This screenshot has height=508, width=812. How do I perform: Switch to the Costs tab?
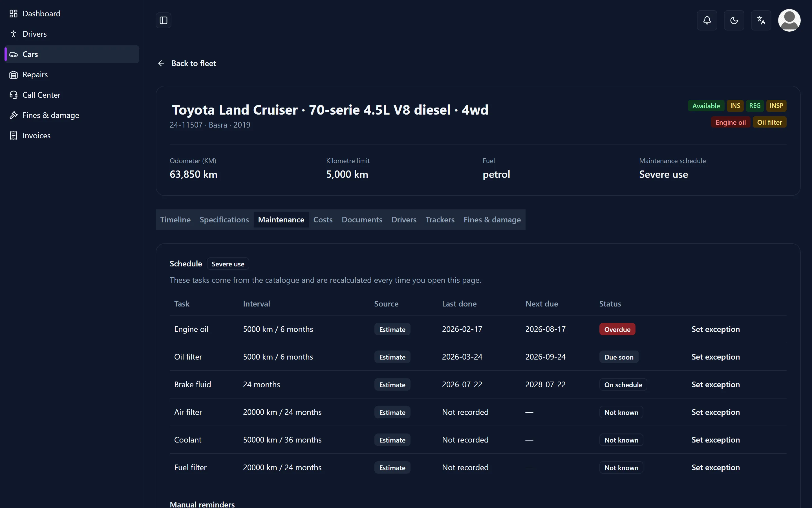[x=323, y=220]
